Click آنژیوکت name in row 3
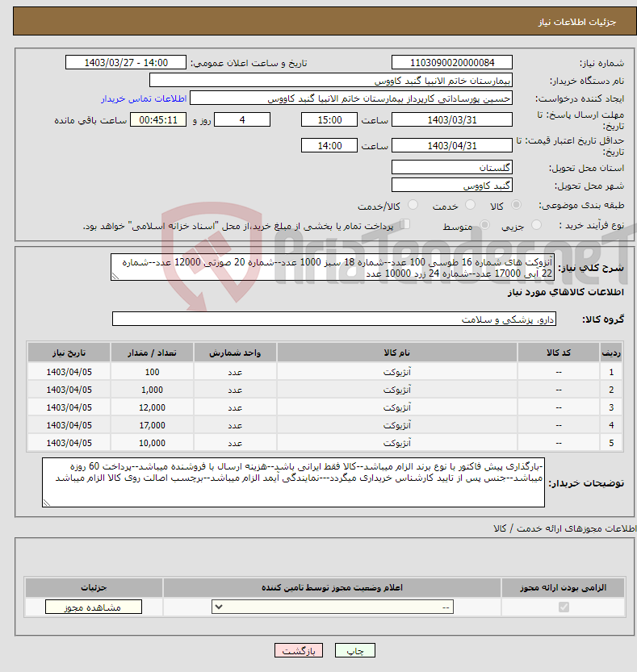Viewport: 637px width, 672px height. (x=396, y=407)
